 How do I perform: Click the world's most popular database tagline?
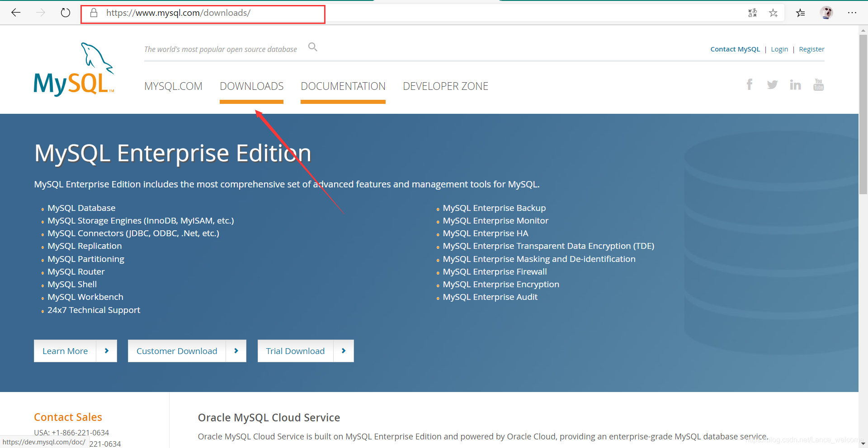point(221,49)
